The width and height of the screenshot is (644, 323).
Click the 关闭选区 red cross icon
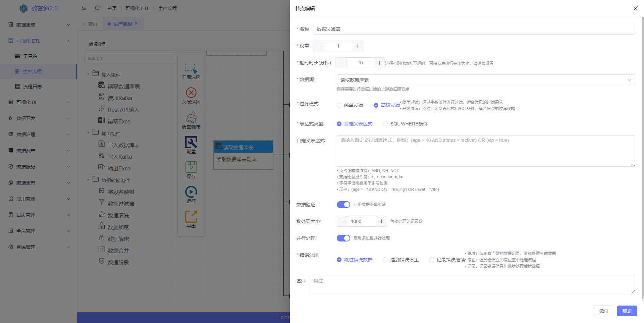point(191,93)
